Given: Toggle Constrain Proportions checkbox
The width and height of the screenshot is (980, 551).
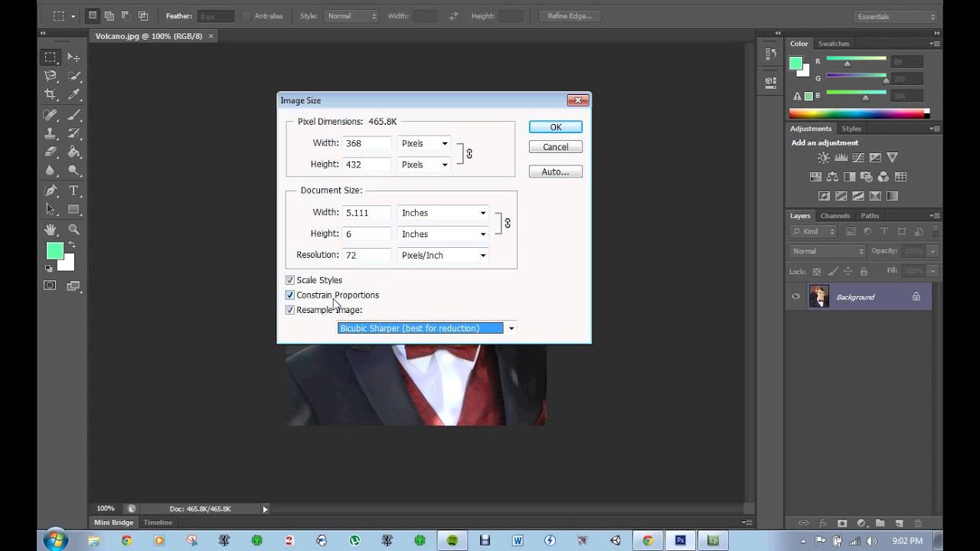Looking at the screenshot, I should pyautogui.click(x=290, y=295).
